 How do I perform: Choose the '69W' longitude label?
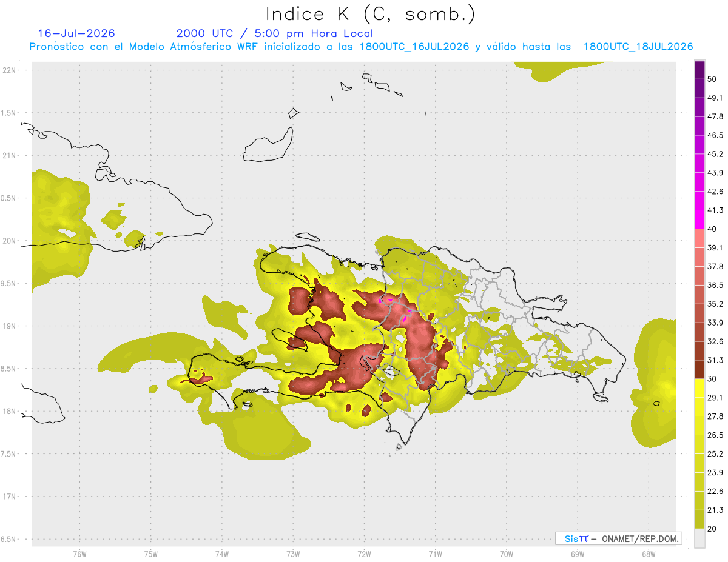click(x=578, y=554)
